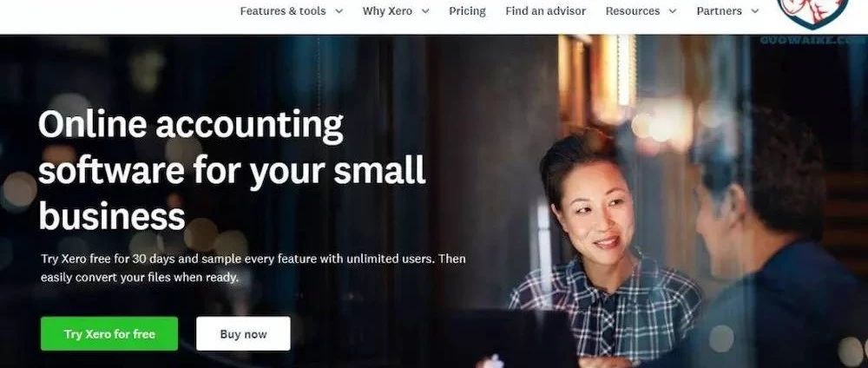Open the Features & tools menu label
This screenshot has width=868, height=368.
click(283, 11)
